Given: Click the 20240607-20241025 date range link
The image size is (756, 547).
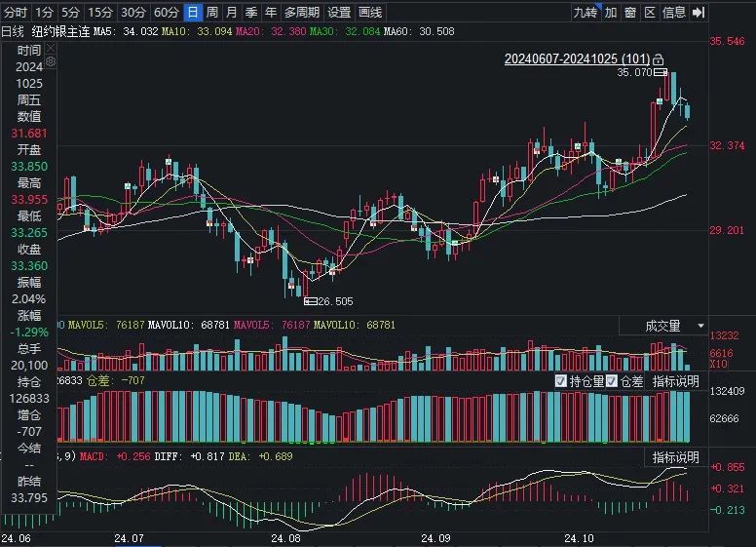Looking at the screenshot, I should click(577, 59).
